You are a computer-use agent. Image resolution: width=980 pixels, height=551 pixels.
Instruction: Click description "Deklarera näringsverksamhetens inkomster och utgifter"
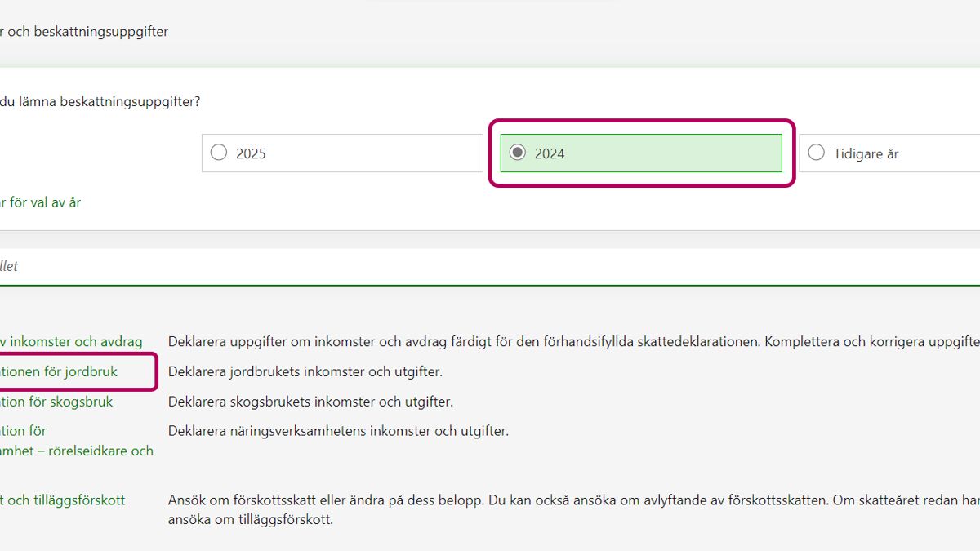click(338, 430)
